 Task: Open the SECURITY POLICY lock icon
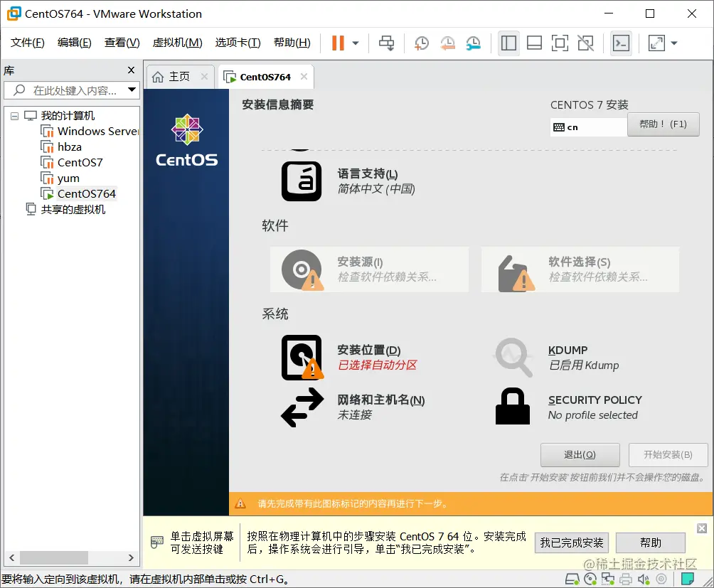coord(513,407)
